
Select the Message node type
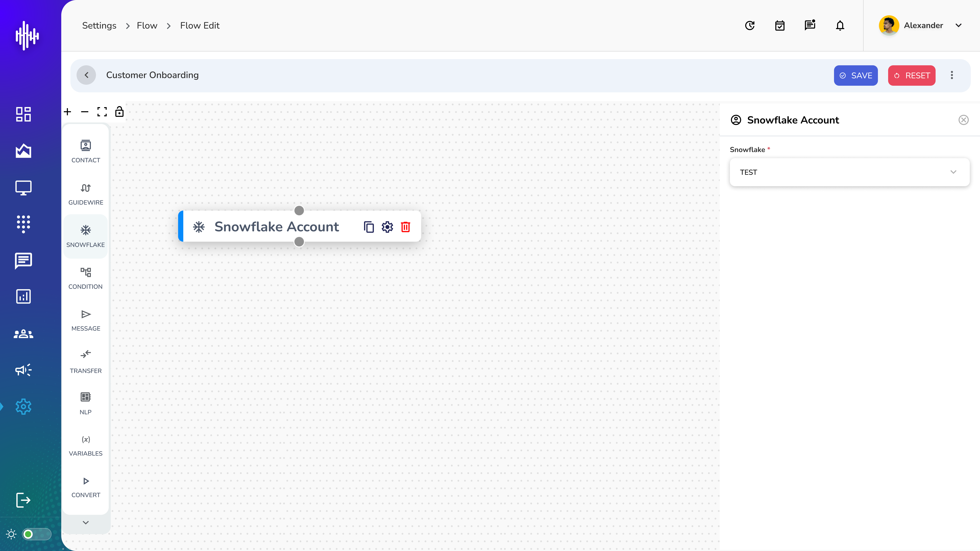pos(86,320)
